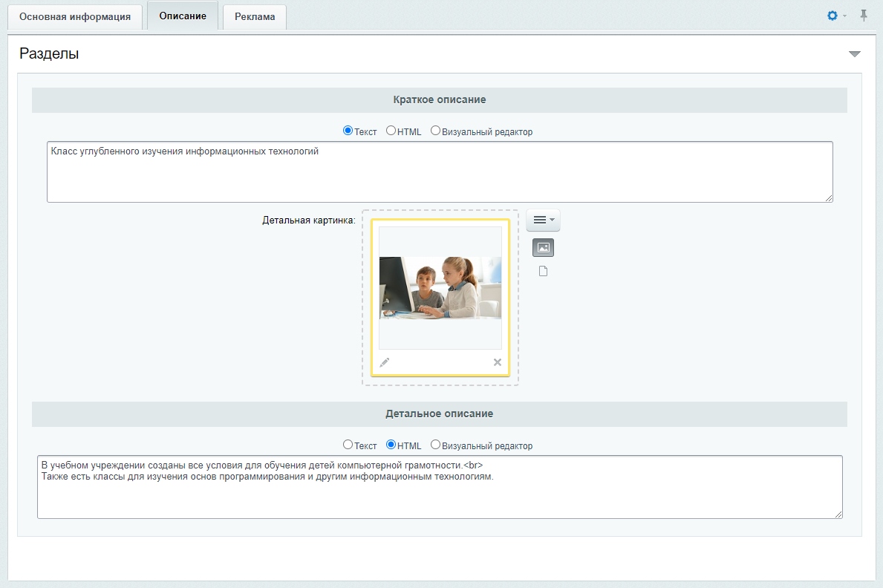
Task: Open the detail picture hamburger menu
Action: coord(543,220)
